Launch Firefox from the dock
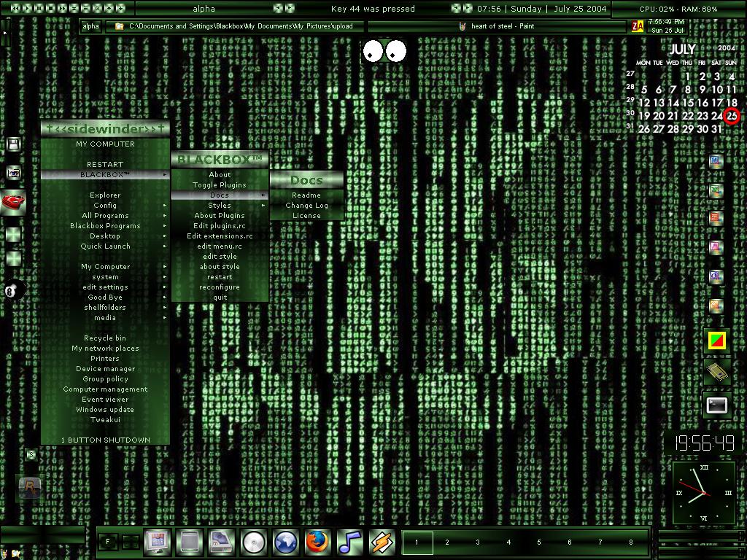The height and width of the screenshot is (560, 747). (x=318, y=542)
